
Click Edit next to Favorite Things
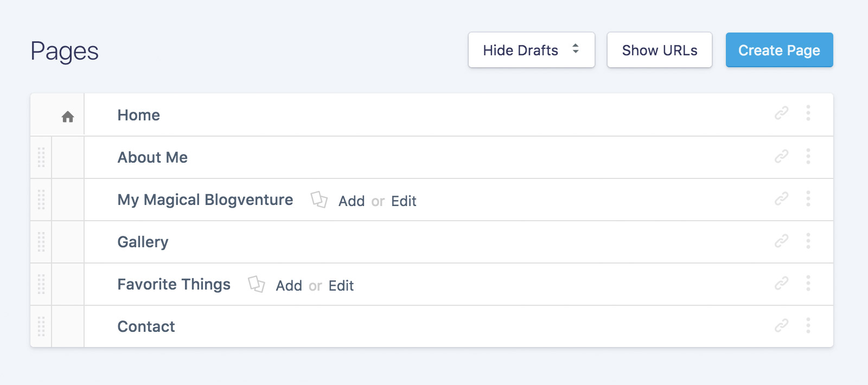point(341,285)
